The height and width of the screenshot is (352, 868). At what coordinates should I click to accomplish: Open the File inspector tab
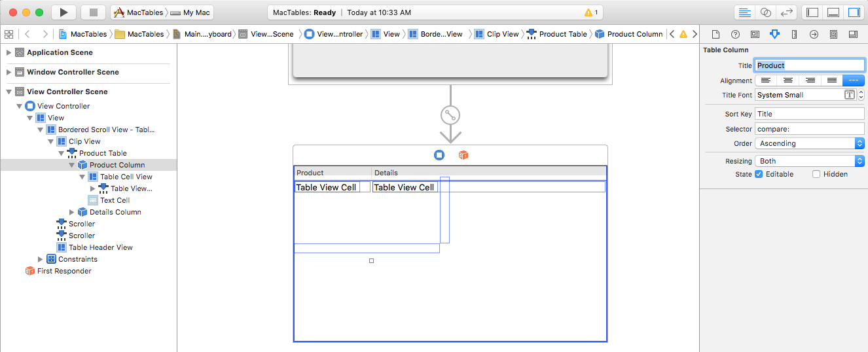pyautogui.click(x=715, y=34)
